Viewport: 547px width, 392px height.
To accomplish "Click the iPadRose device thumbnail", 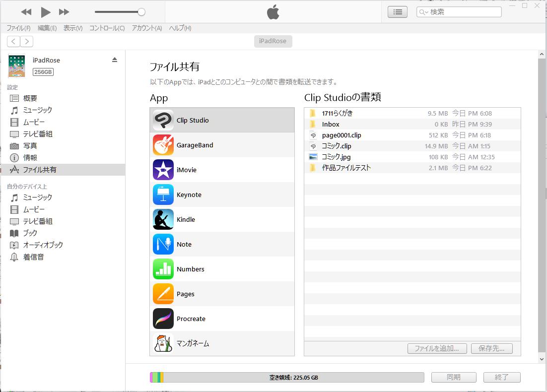I will pyautogui.click(x=16, y=65).
